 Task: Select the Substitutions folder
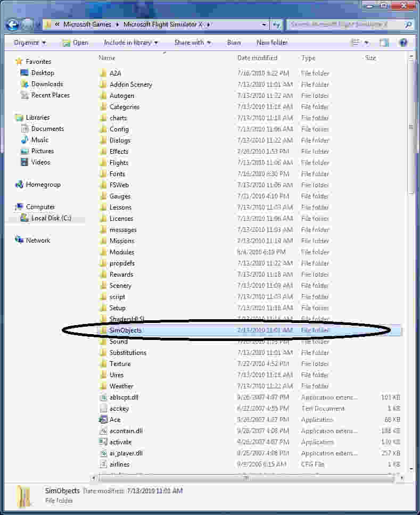(128, 352)
